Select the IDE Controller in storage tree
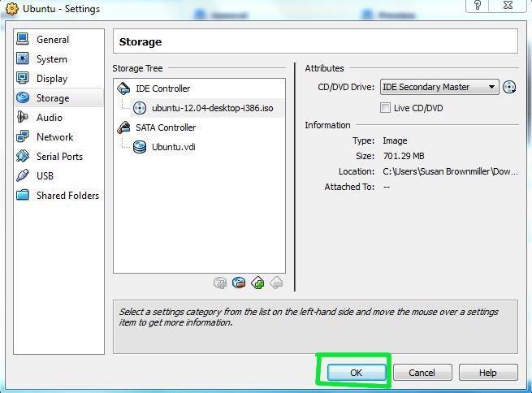Viewport: 532px width, 393px height. click(x=163, y=89)
